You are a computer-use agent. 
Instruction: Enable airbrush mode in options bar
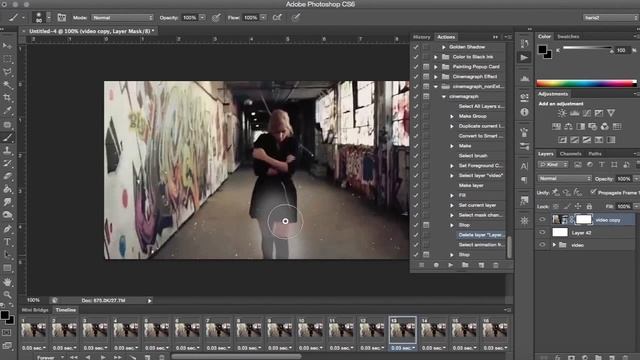(278, 18)
